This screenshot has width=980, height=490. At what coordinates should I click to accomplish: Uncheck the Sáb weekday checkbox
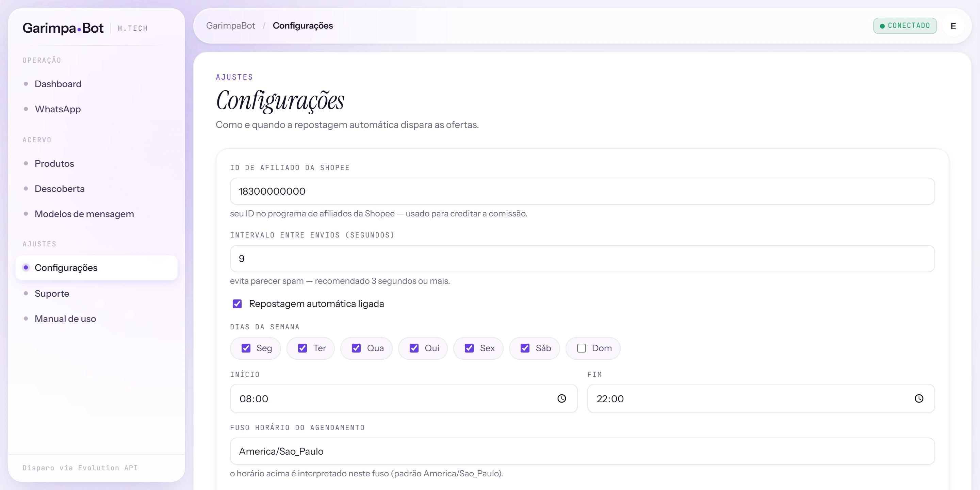click(525, 348)
